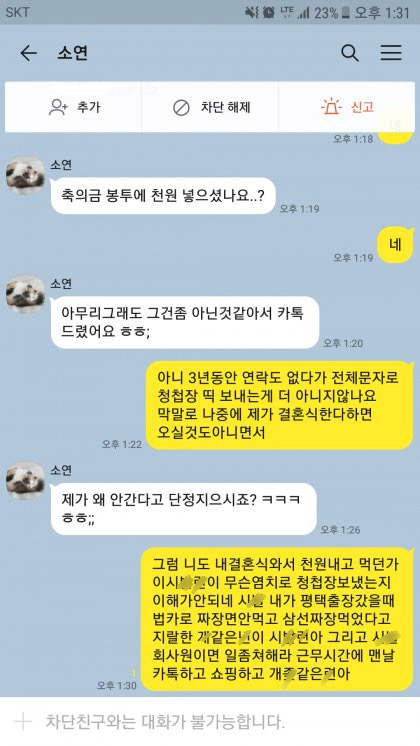Tap the plus attachment icon

23,722
